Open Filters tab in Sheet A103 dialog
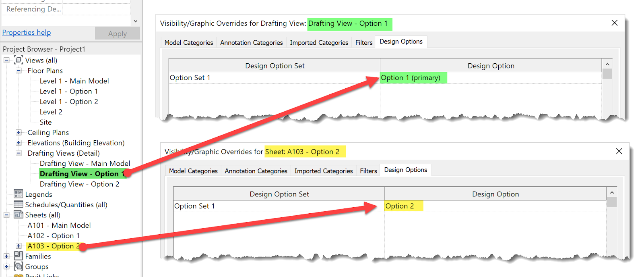This screenshot has height=277, width=644. 368,171
